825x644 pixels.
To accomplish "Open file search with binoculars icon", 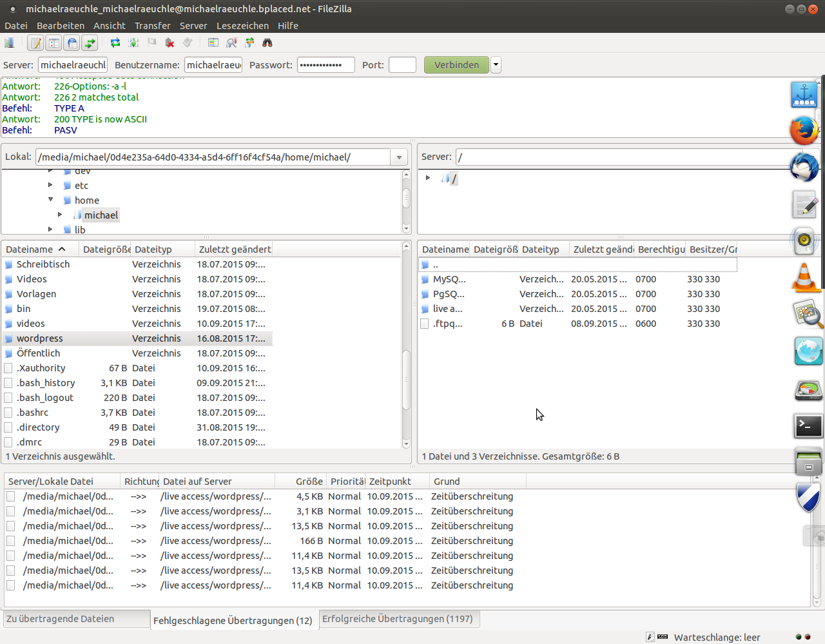I will point(267,43).
